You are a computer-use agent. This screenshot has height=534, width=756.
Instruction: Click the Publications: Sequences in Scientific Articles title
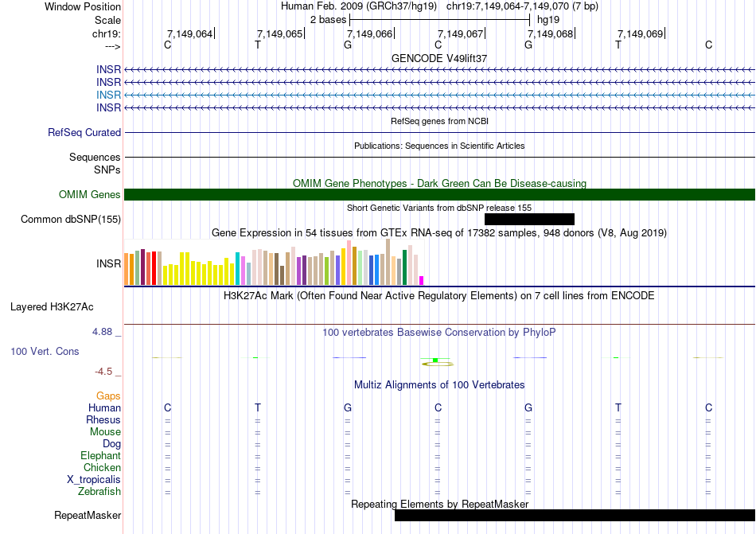439,146
